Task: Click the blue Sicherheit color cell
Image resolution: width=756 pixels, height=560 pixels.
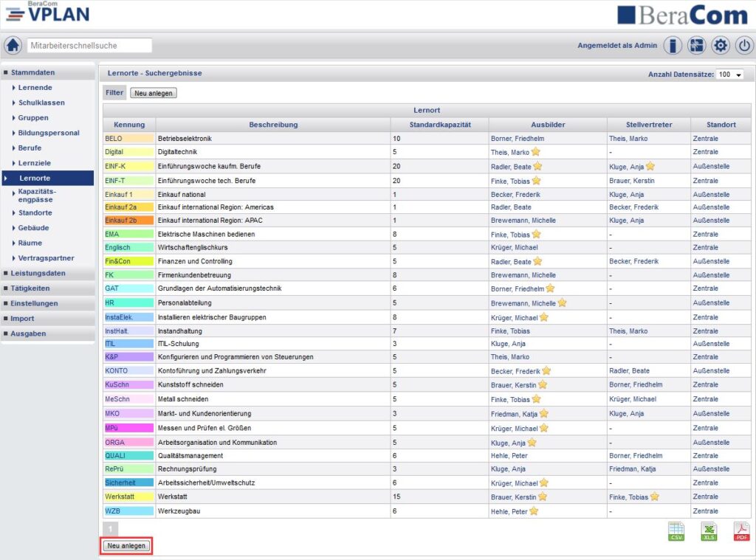Action: tap(128, 483)
